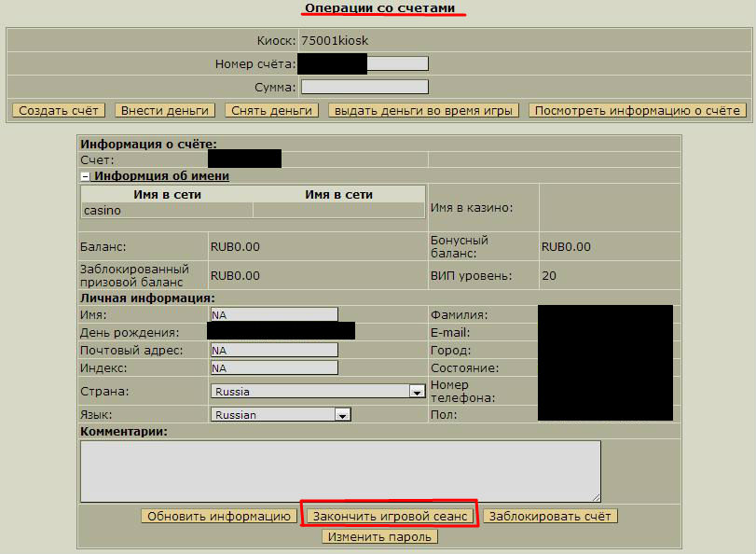Viewport: 756px width, 554px height.
Task: Click the Внести деньги button
Action: (x=165, y=110)
